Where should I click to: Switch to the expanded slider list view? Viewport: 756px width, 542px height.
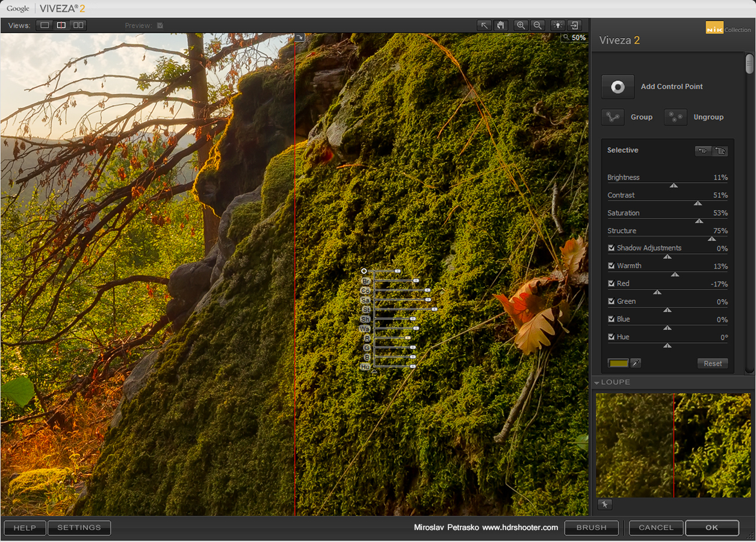click(x=720, y=151)
